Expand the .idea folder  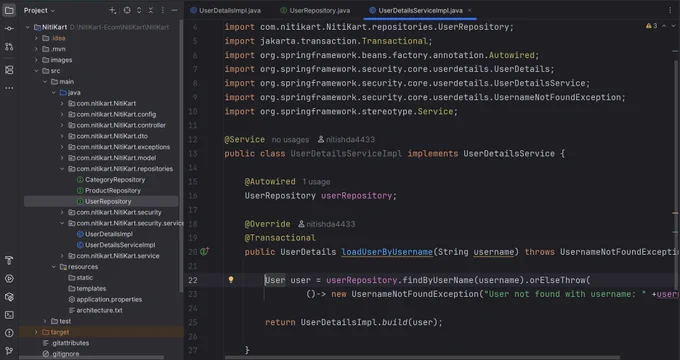tap(36, 38)
